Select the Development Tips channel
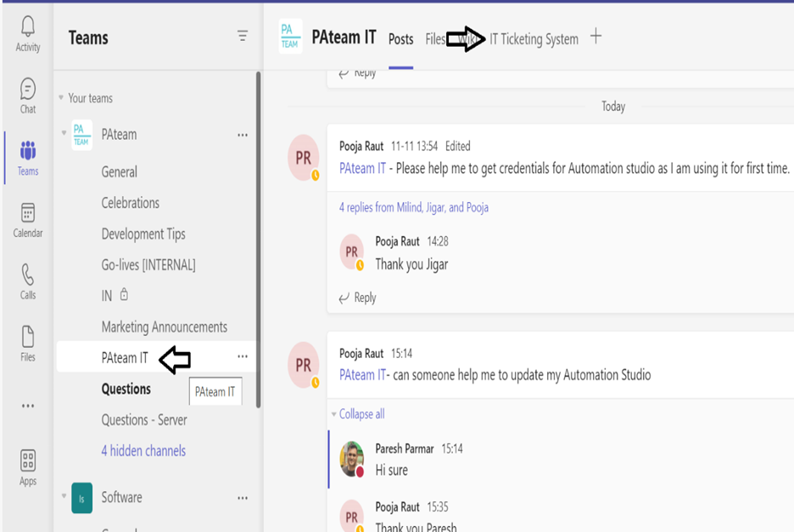Viewport: 794px width, 532px height. 143,234
